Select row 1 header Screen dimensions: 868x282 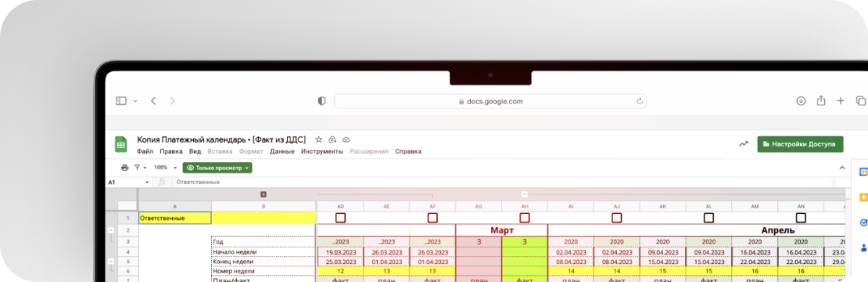(x=128, y=218)
